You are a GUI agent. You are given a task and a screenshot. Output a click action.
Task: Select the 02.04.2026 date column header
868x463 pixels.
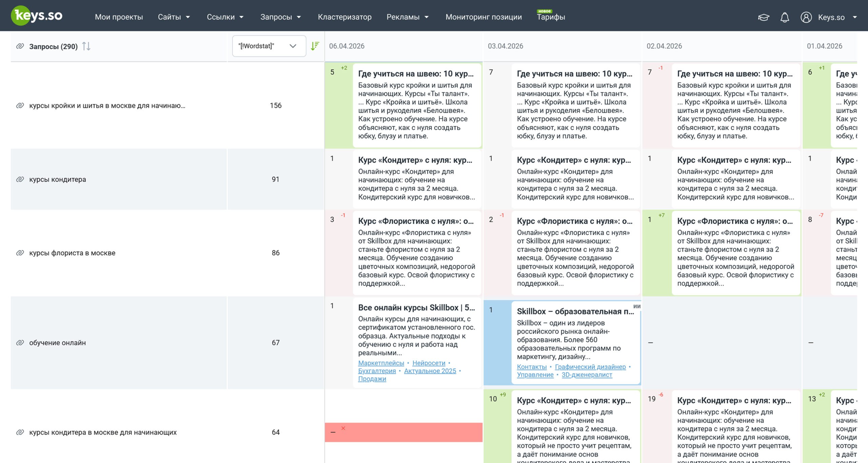[x=664, y=46]
